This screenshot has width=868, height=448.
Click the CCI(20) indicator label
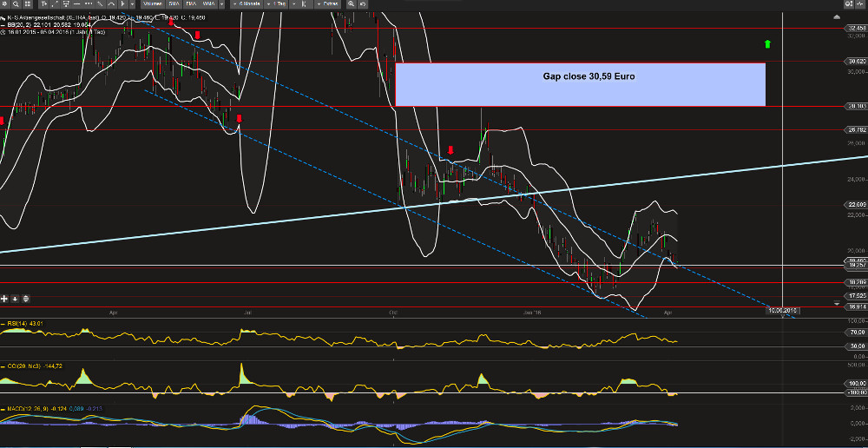23,366
